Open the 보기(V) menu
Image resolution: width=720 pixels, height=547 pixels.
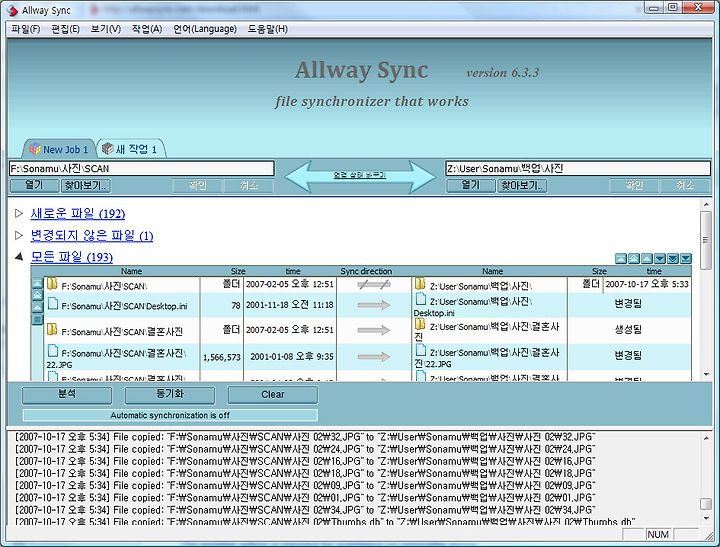[x=106, y=29]
